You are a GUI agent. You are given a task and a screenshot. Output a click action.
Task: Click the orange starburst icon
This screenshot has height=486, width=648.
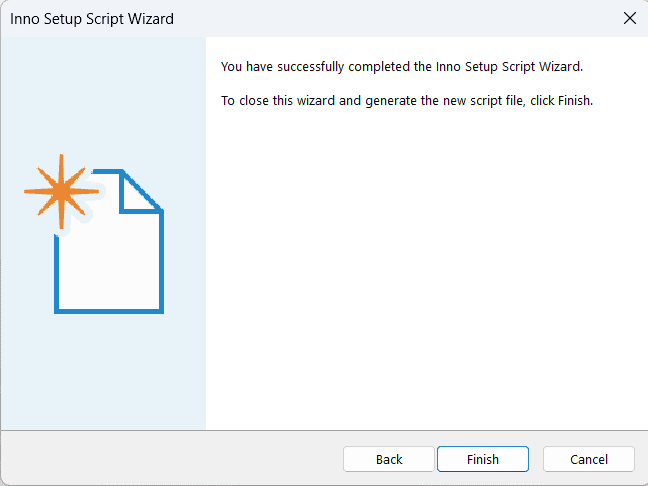pos(62,190)
